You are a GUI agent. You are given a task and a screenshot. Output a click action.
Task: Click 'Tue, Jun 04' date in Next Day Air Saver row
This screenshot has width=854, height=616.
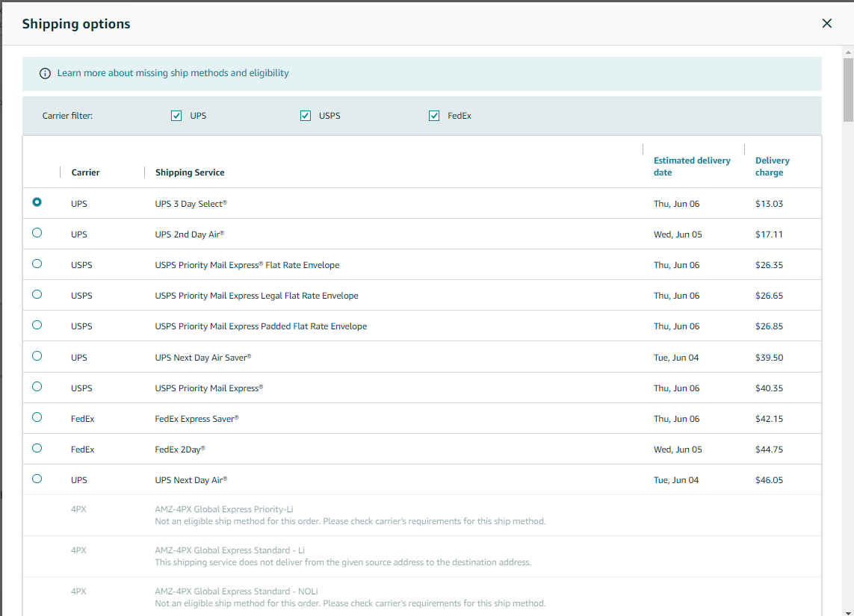click(676, 358)
